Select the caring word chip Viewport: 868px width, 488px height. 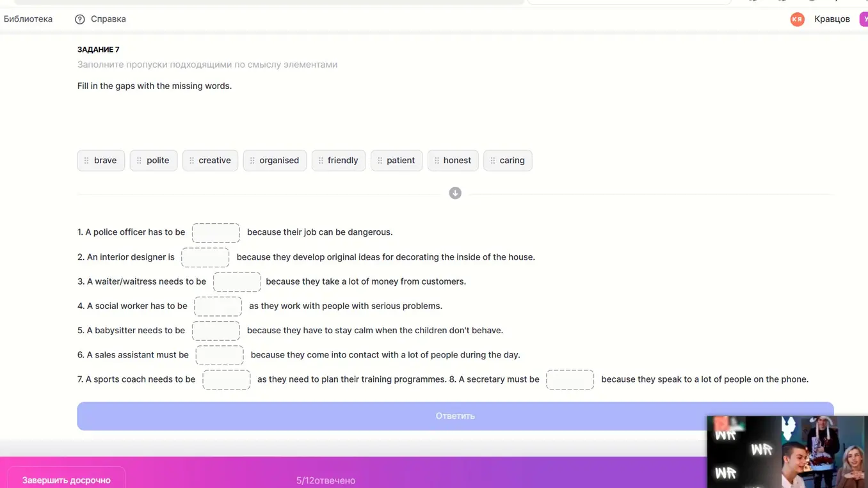[508, 161]
